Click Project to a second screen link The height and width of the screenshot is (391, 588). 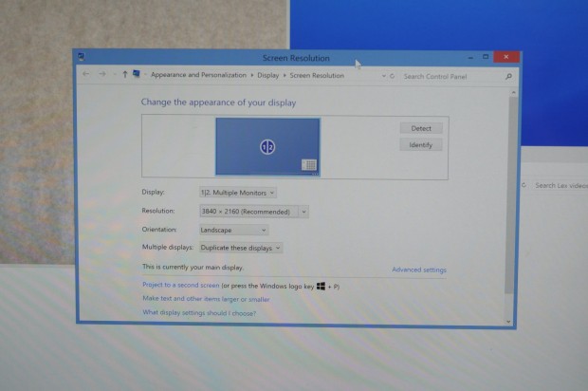click(181, 285)
